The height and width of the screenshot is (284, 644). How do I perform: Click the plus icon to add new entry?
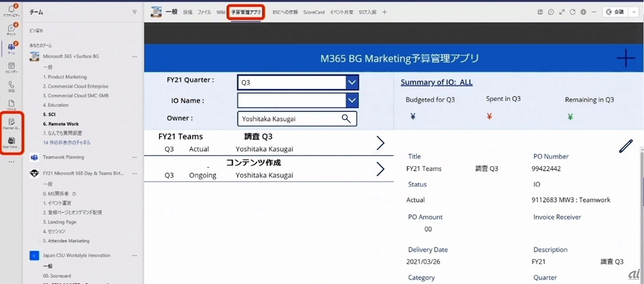point(625,58)
